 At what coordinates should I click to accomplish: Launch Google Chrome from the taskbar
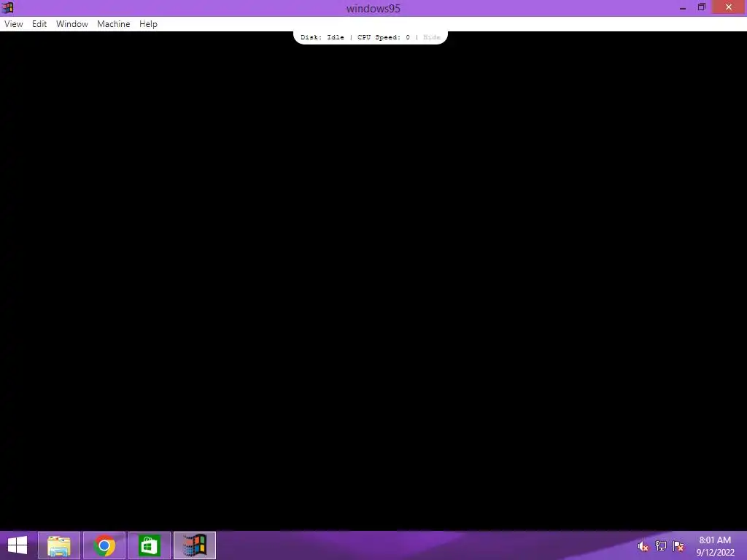coord(104,545)
